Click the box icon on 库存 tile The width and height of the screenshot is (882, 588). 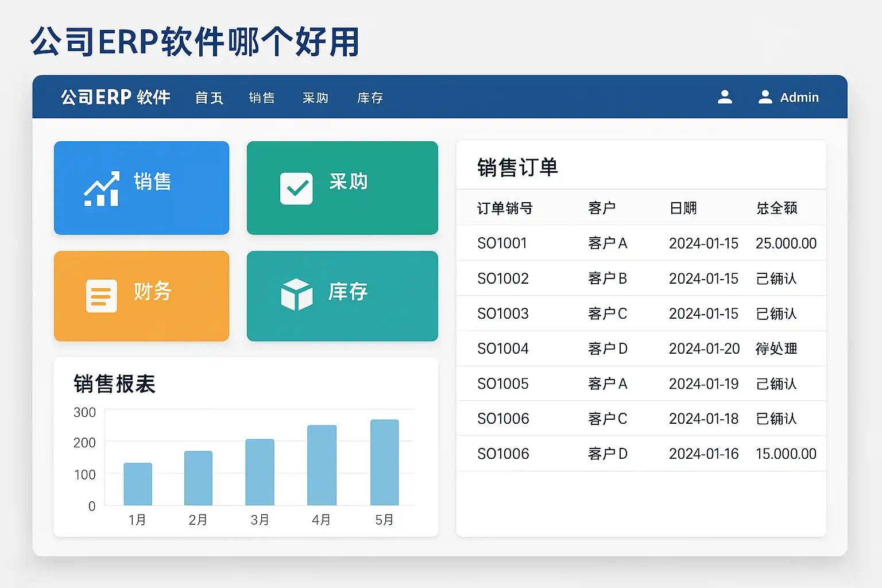point(296,294)
